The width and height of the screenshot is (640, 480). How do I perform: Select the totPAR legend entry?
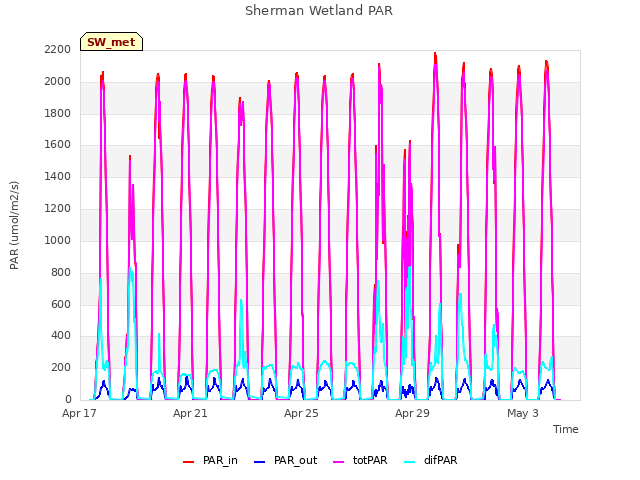[x=360, y=460]
